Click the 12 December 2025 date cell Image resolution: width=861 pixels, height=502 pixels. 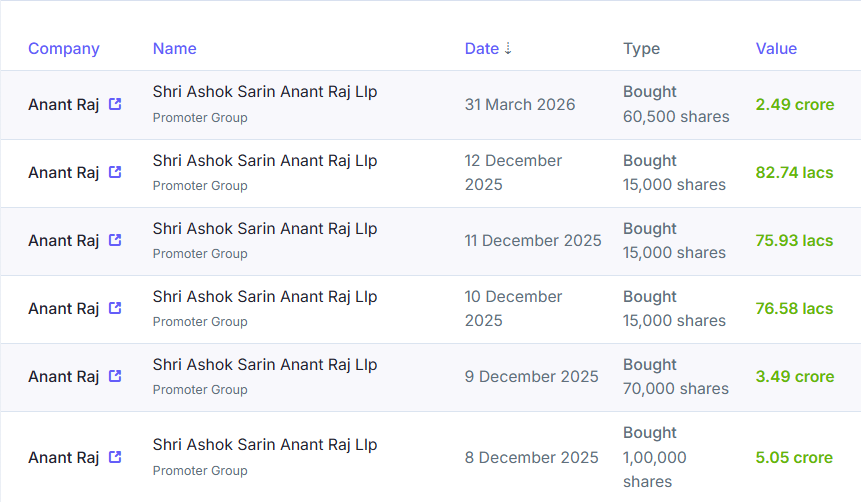[513, 172]
